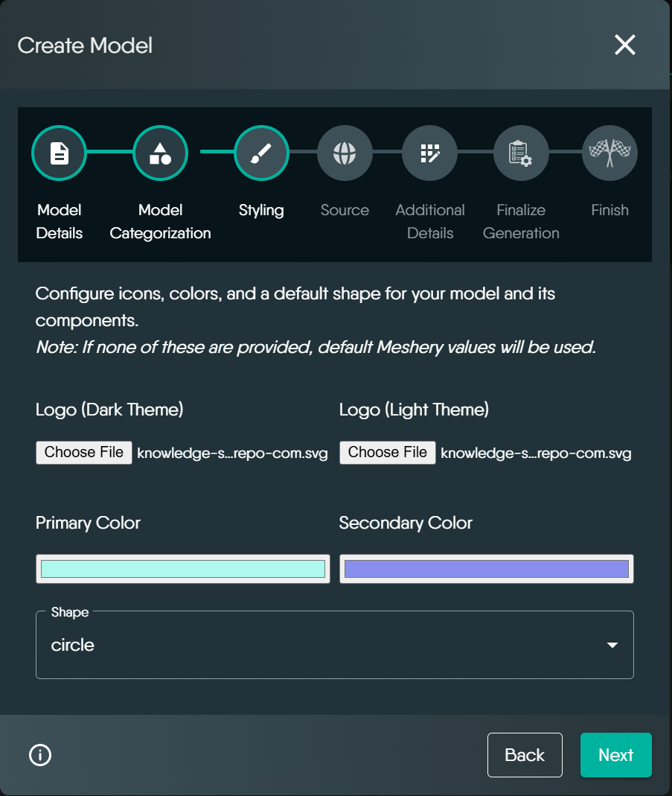672x796 pixels.
Task: Click the Finalize Generation clipboard icon
Action: (x=521, y=153)
